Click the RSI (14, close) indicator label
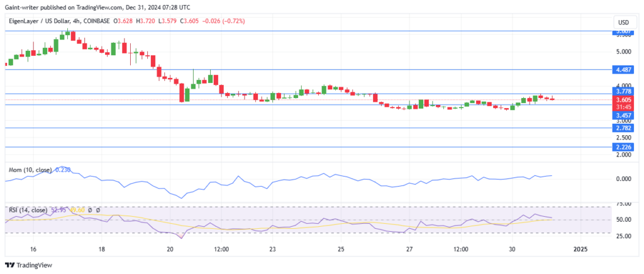Image resolution: width=644 pixels, height=274 pixels. point(28,210)
